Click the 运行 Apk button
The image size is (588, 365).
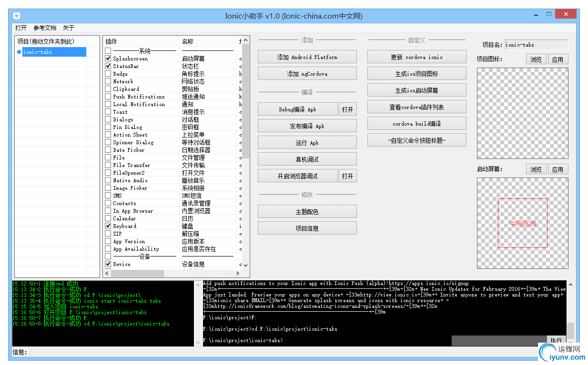[307, 142]
